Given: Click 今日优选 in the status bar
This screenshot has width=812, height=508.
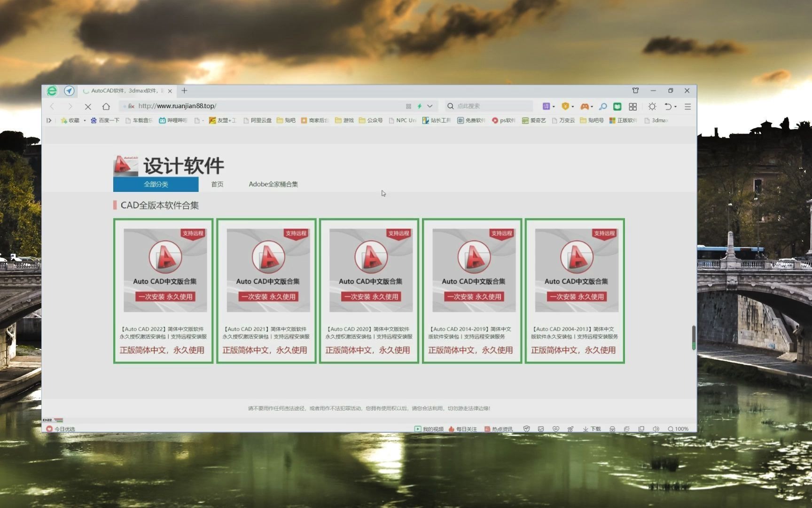Looking at the screenshot, I should click(61, 429).
